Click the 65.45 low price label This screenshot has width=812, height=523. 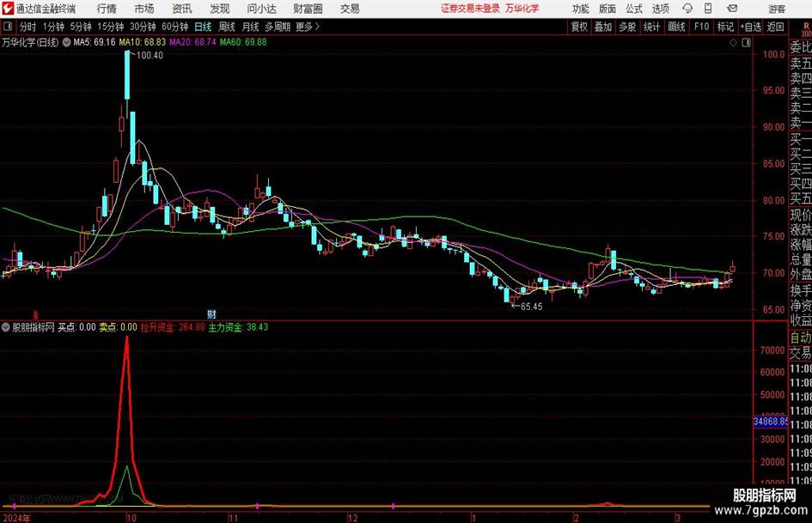click(x=531, y=307)
